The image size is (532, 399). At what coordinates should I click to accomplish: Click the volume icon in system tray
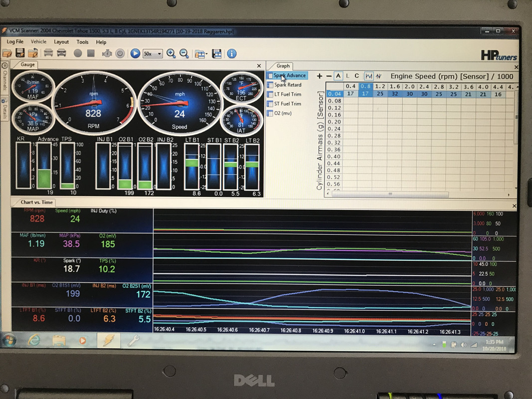coord(464,345)
